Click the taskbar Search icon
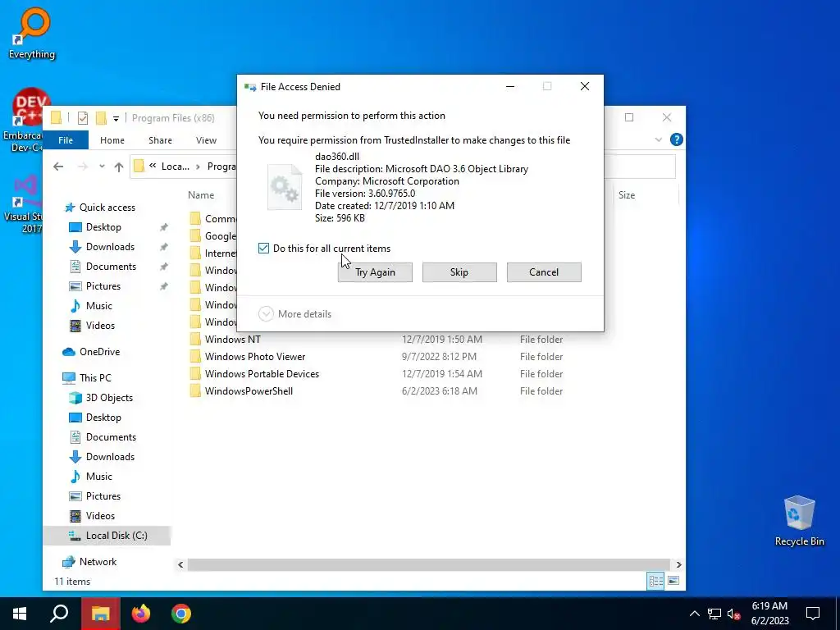This screenshot has width=840, height=630. pyautogui.click(x=59, y=614)
